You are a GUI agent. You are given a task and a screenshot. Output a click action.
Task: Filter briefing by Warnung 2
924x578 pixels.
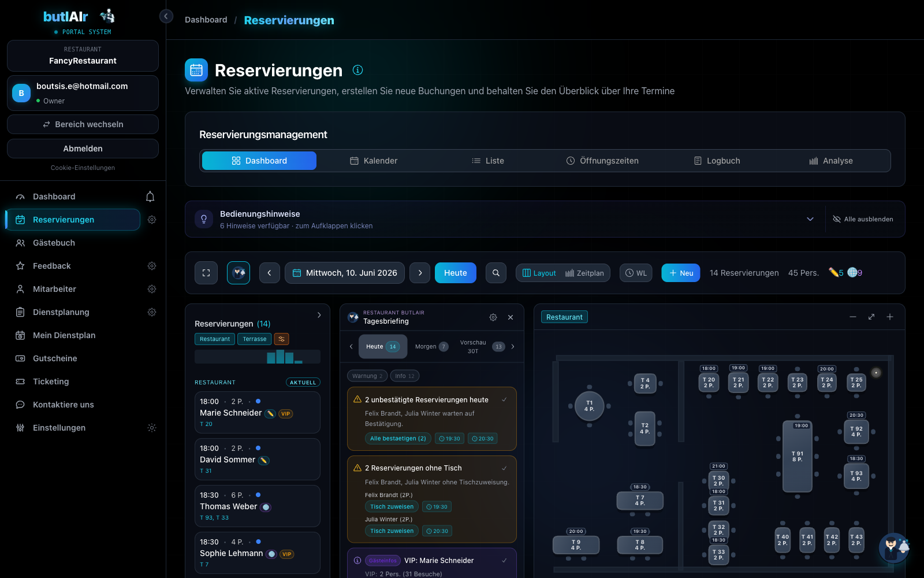(x=367, y=376)
